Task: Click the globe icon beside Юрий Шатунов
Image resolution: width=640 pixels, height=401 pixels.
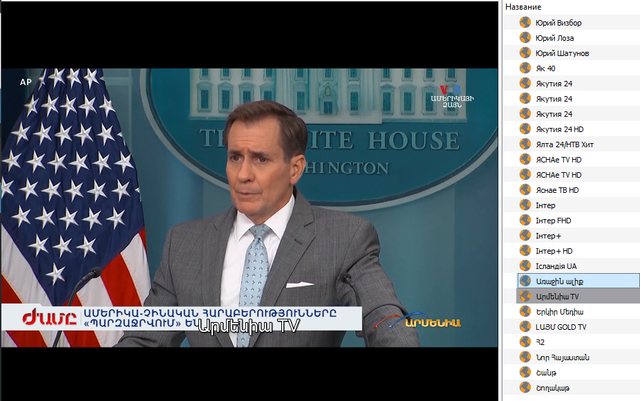Action: pyautogui.click(x=525, y=53)
